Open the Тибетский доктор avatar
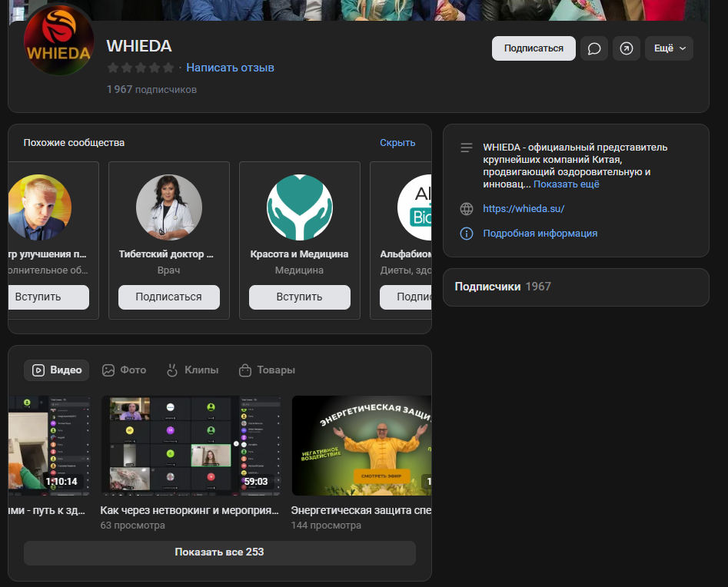The height and width of the screenshot is (587, 728). pyautogui.click(x=169, y=207)
